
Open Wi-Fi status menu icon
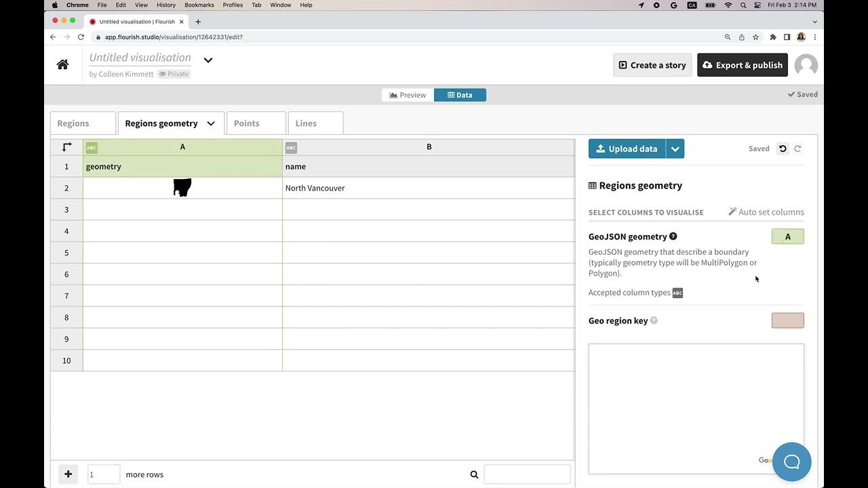click(728, 5)
